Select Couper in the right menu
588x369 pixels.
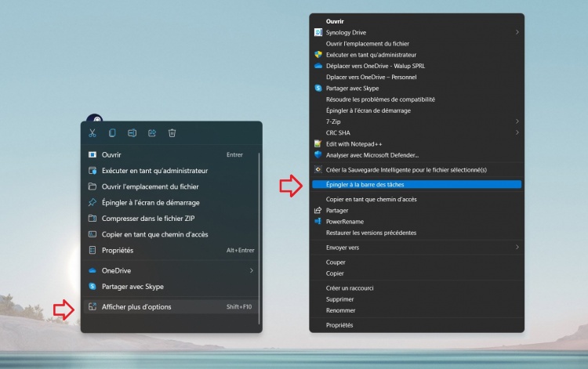pyautogui.click(x=336, y=262)
